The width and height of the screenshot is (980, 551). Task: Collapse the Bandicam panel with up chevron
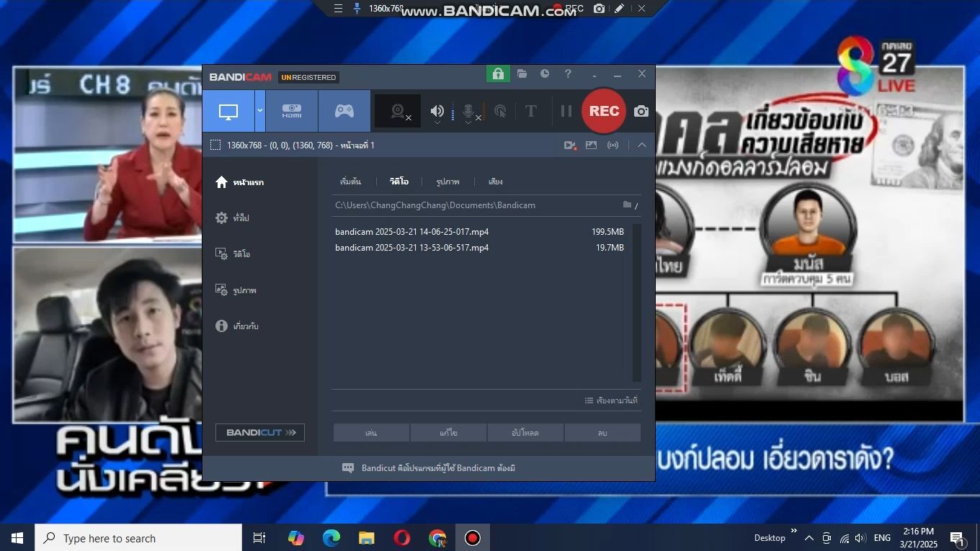(641, 145)
